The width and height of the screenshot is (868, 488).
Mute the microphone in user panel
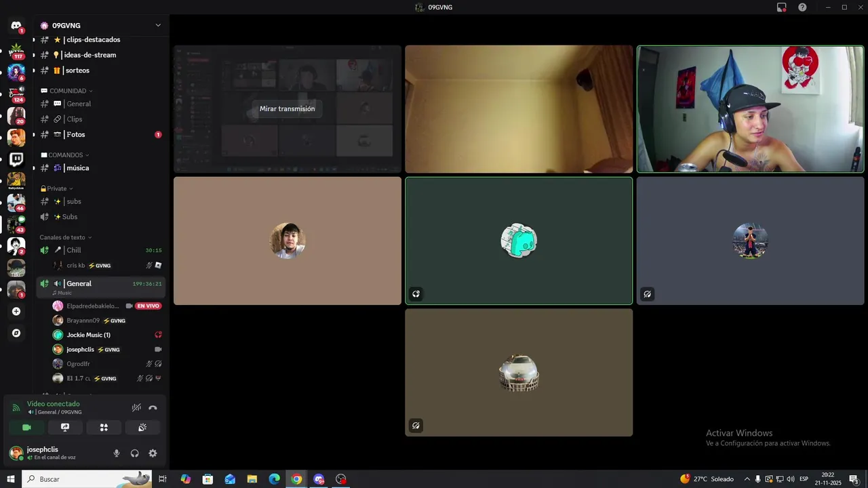tap(117, 453)
